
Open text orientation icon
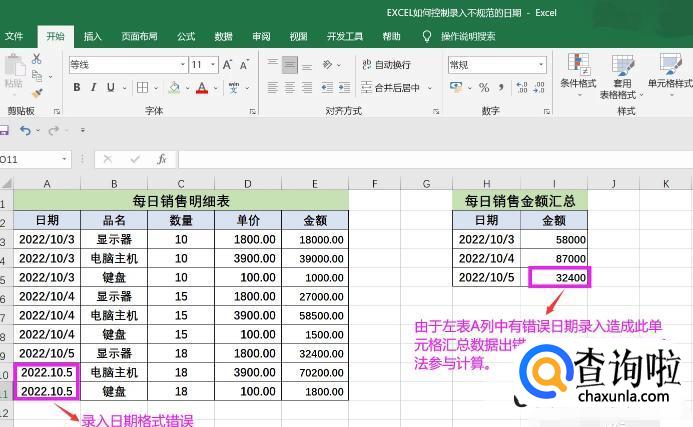327,65
